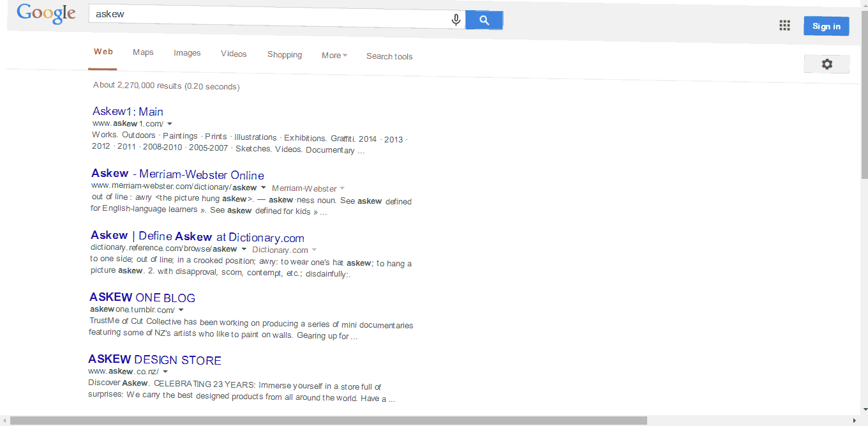Viewport: 868px width, 426px height.
Task: Click the Google logo
Action: tap(46, 13)
